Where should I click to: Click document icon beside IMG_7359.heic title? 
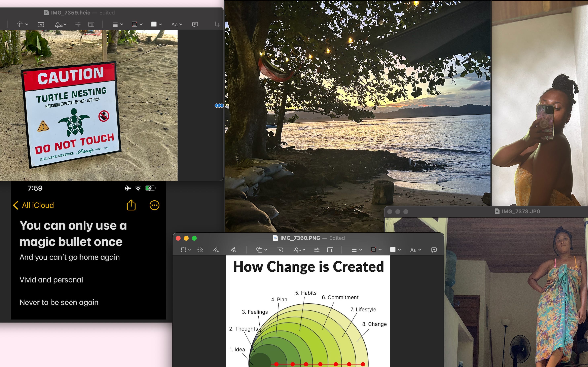(x=46, y=13)
